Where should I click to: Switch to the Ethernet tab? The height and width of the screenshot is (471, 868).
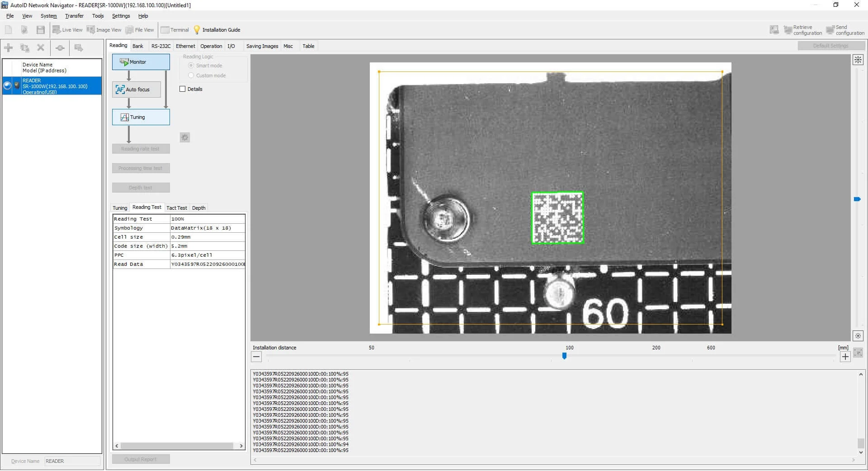coord(185,46)
